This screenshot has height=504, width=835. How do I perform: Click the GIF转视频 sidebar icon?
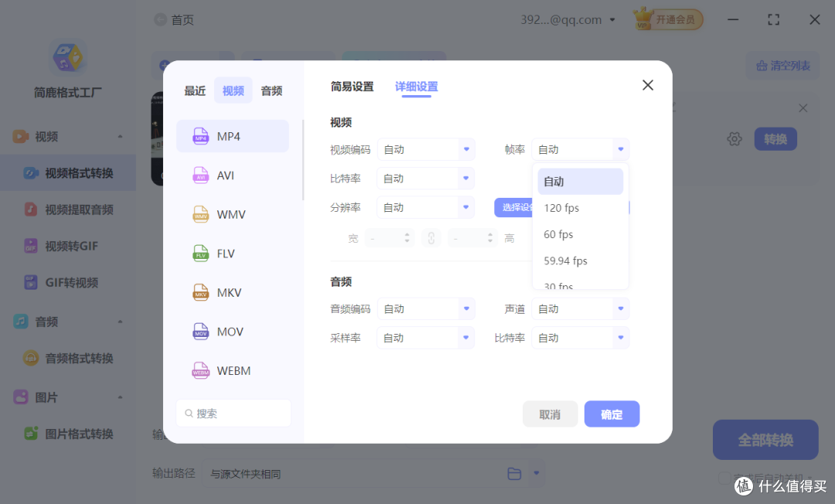click(31, 282)
